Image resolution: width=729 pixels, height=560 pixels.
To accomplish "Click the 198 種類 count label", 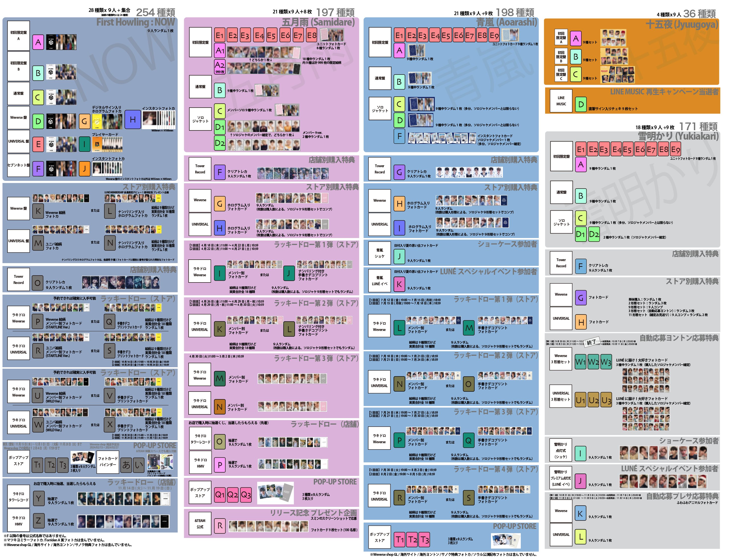I will point(515,12).
